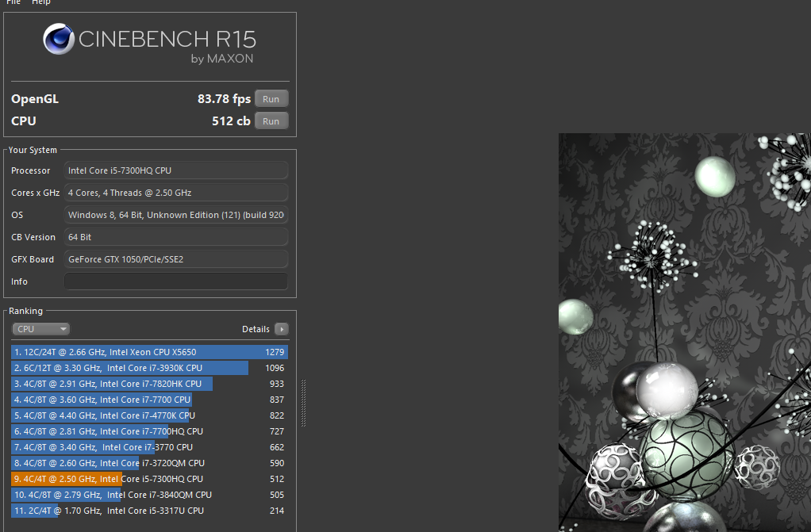Run the OpenGL benchmark
Image resolution: width=811 pixels, height=532 pixels.
[x=271, y=99]
